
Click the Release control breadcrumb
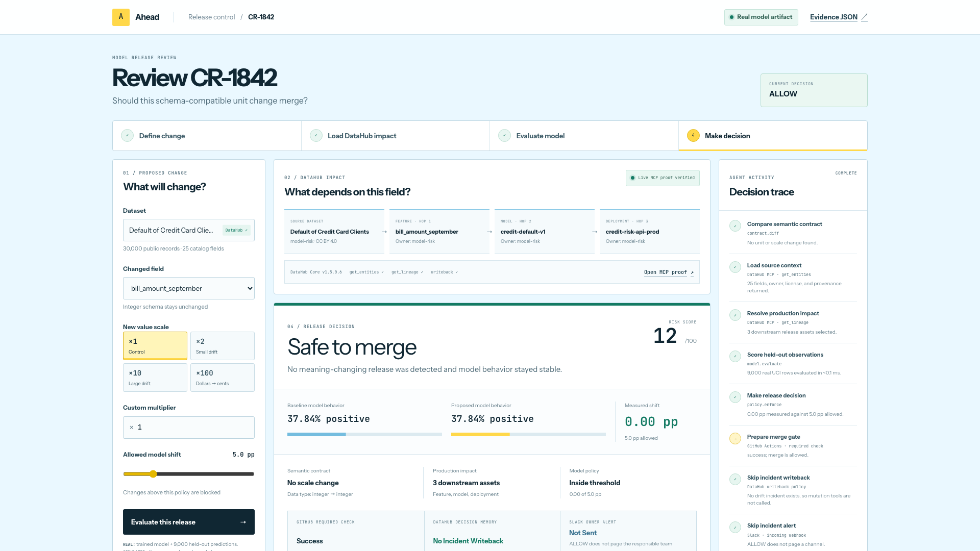click(211, 17)
